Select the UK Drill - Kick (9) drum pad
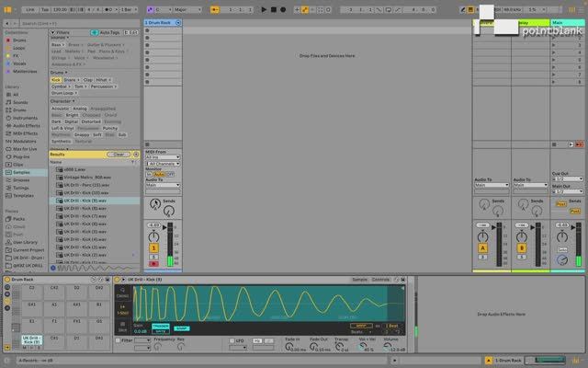Image resolution: width=588 pixels, height=368 pixels. tap(32, 342)
